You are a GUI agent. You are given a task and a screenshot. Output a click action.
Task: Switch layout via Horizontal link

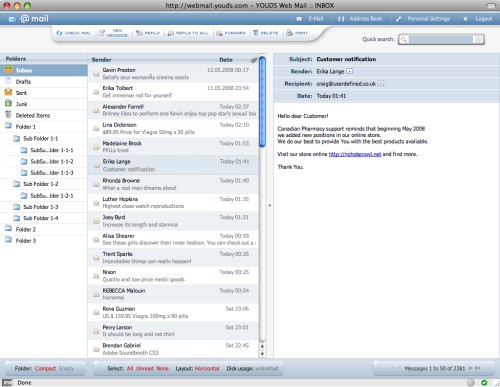(x=207, y=368)
